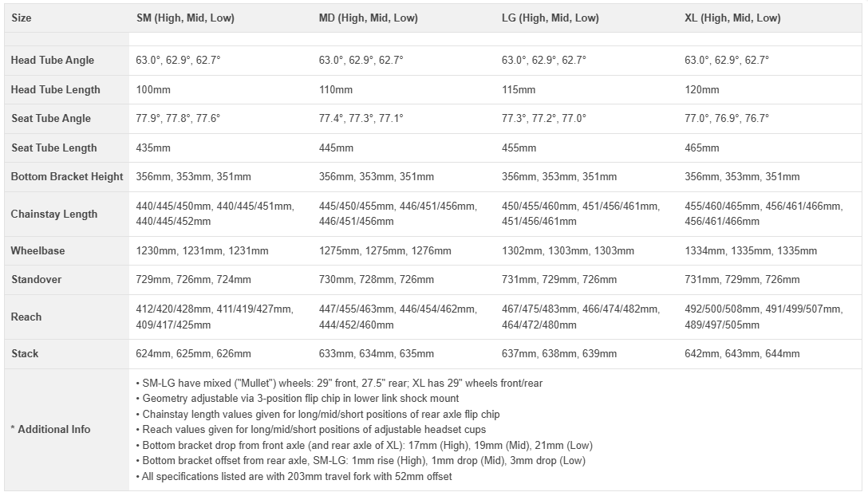Click the Bottom Bracket Height row label
The height and width of the screenshot is (496, 868).
67,176
